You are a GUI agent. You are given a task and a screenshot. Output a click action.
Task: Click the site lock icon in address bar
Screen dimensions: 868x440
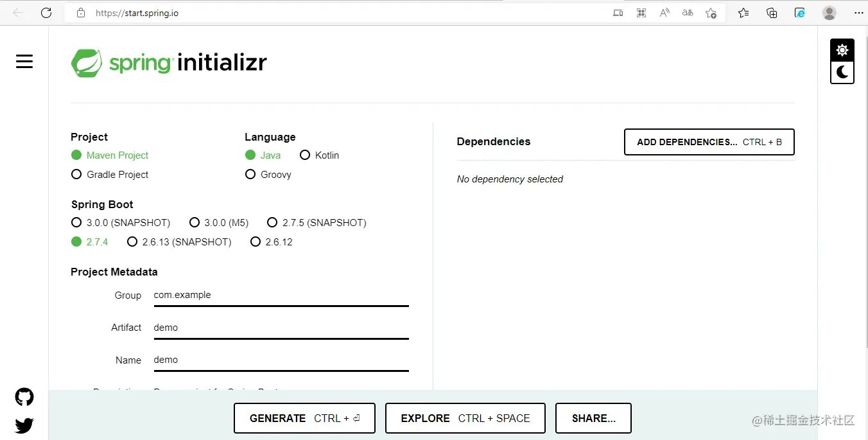[x=80, y=13]
